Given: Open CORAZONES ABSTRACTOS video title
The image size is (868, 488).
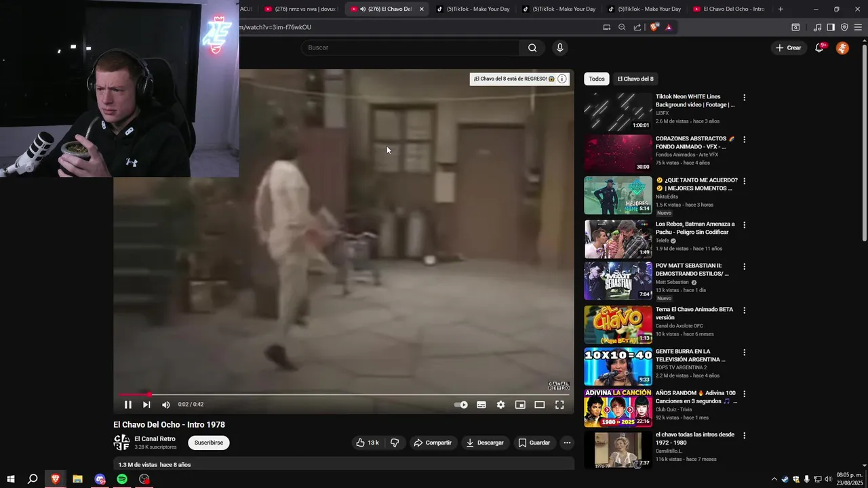Looking at the screenshot, I should tap(695, 142).
